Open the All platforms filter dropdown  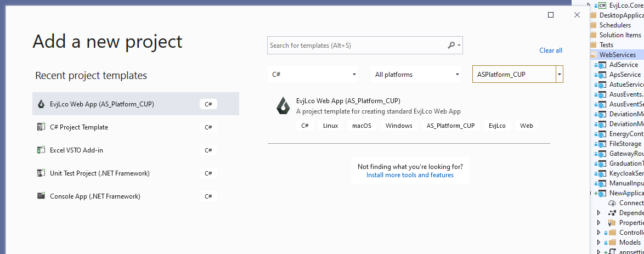click(415, 75)
